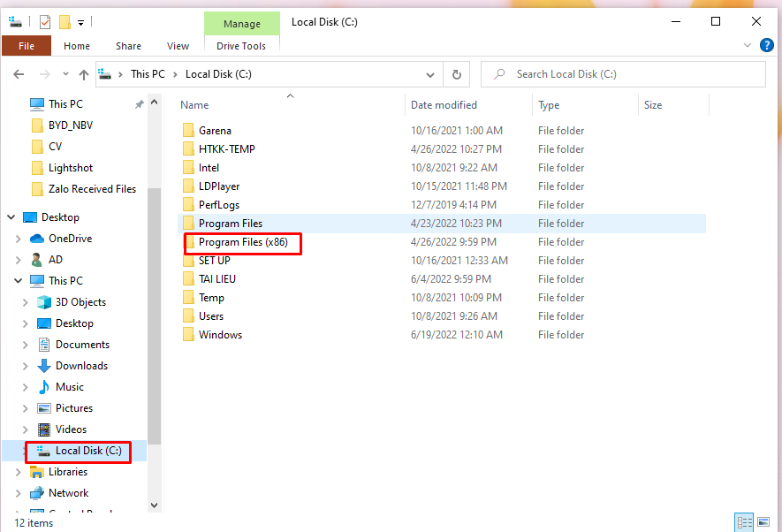The image size is (782, 532).
Task: Go up one folder level arrow
Action: (x=84, y=74)
